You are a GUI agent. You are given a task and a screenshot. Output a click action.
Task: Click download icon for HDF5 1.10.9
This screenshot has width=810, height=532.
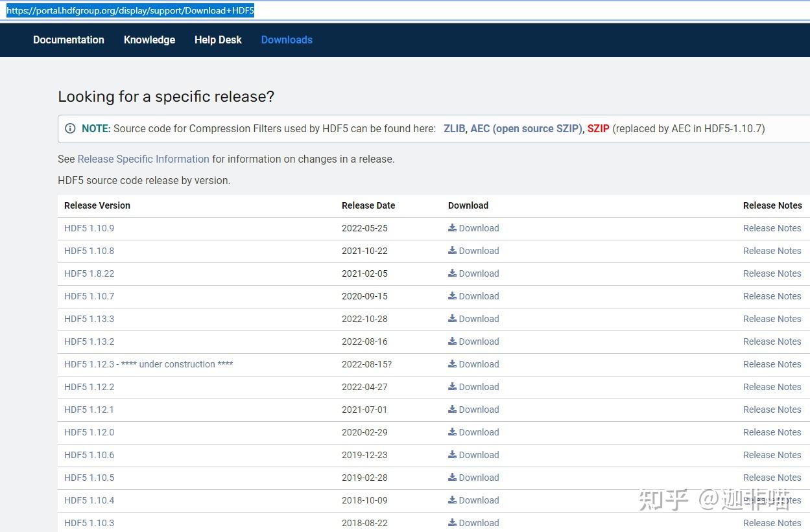[x=452, y=228]
